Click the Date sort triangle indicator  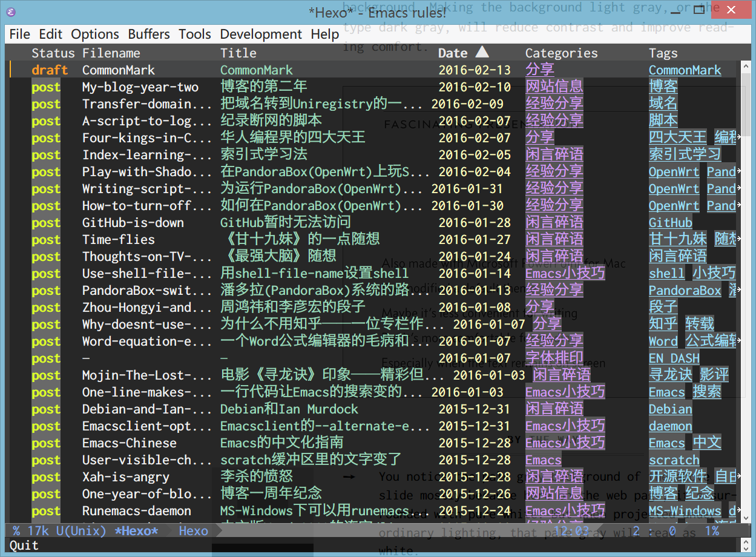[482, 52]
